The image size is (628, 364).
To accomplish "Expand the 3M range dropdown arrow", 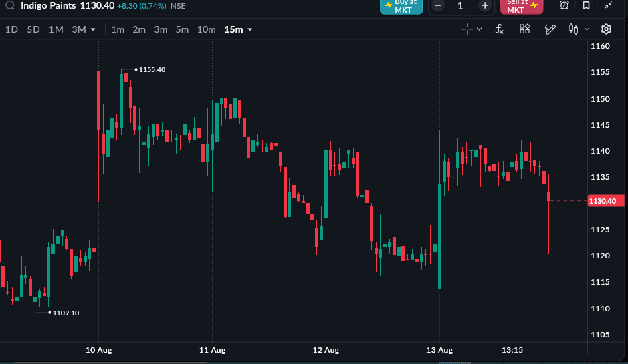I will pos(93,29).
